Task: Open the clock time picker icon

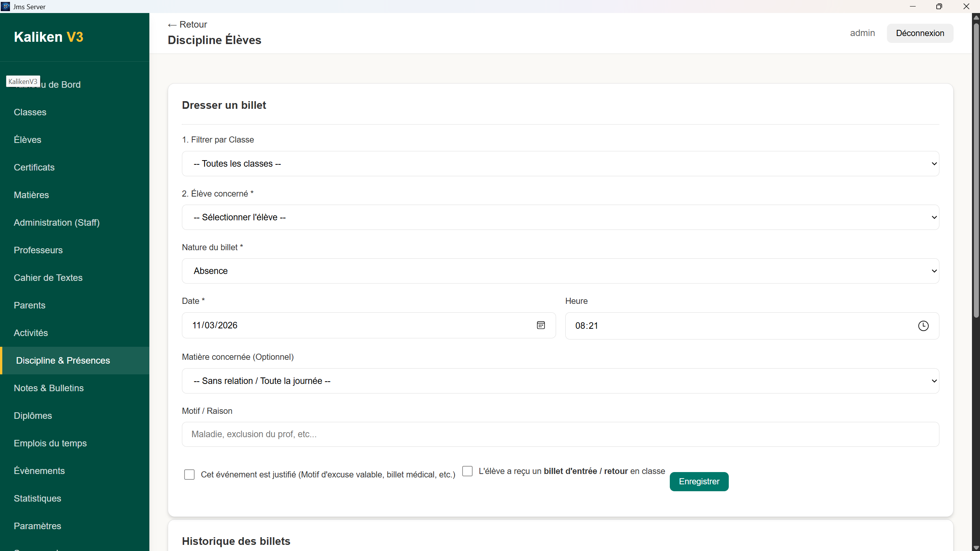Action: click(x=923, y=325)
